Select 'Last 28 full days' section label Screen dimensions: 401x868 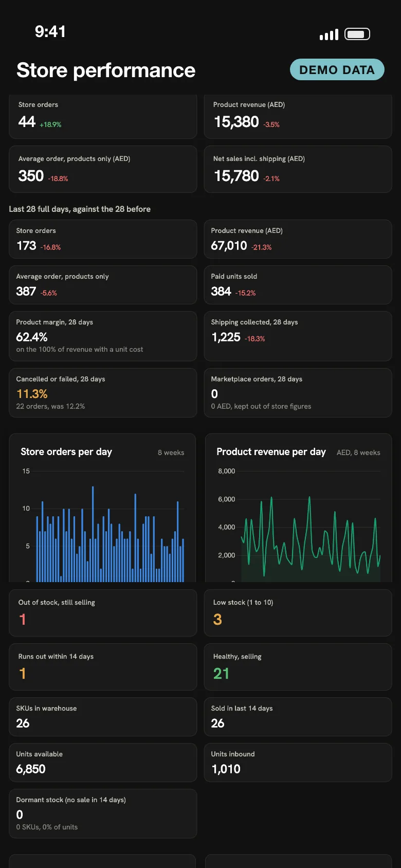[80, 209]
